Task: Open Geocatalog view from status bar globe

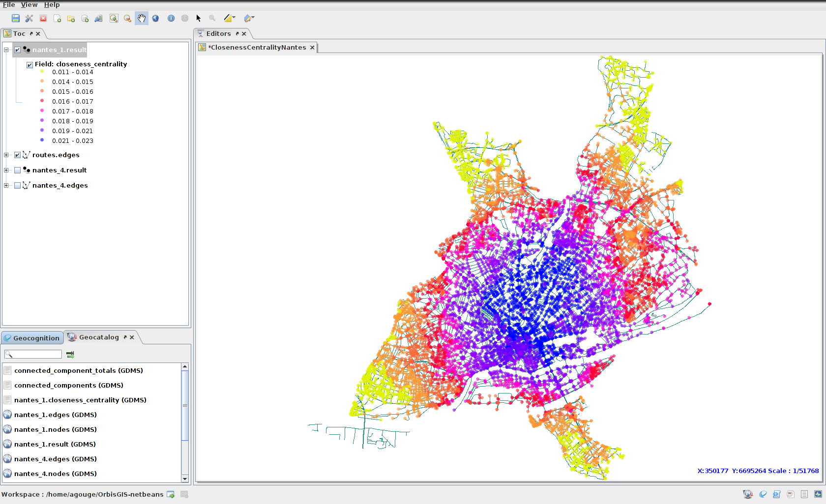Action: [748, 494]
